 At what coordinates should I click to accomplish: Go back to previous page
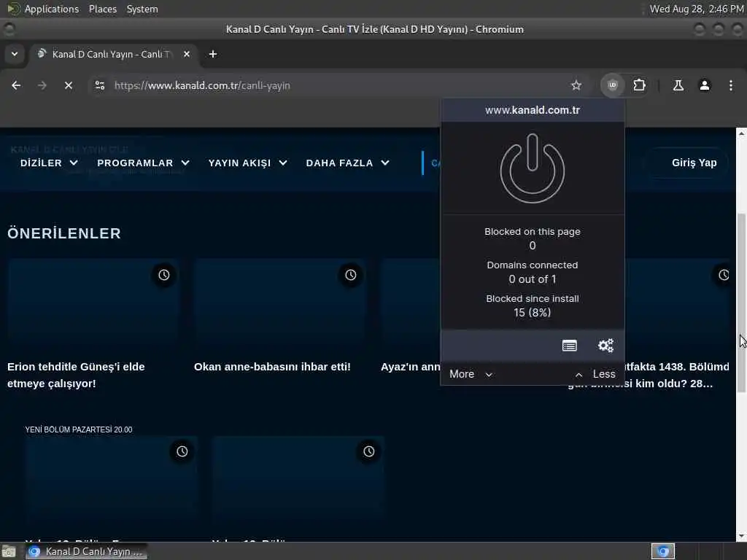[16, 85]
